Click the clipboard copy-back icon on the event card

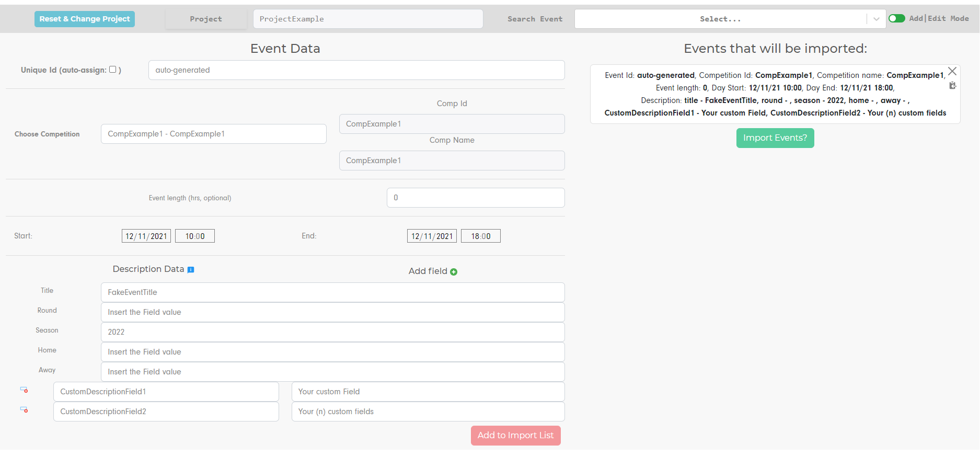(952, 86)
